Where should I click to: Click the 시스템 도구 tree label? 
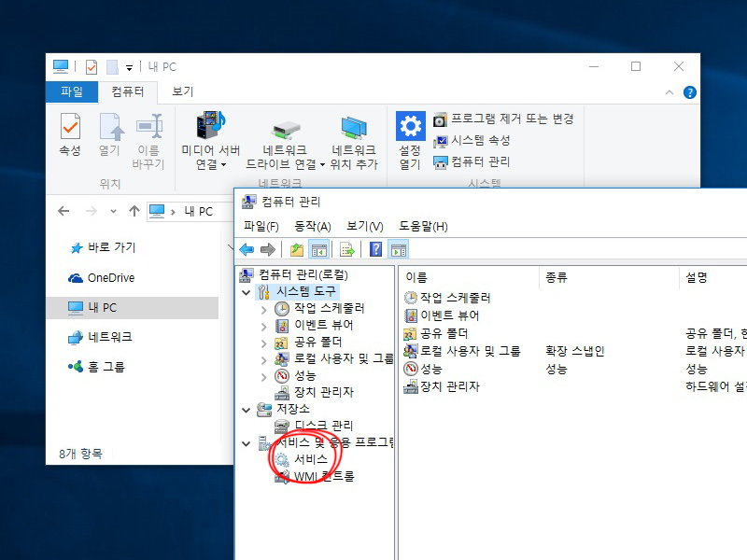306,291
